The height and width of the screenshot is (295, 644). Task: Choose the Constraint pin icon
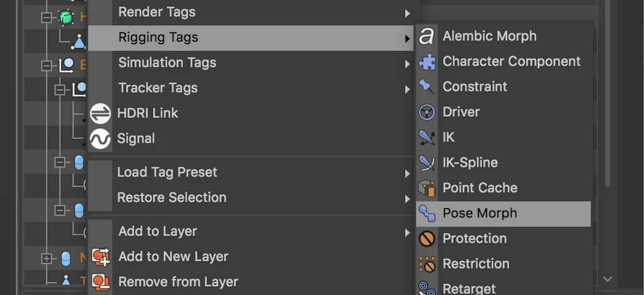point(426,87)
